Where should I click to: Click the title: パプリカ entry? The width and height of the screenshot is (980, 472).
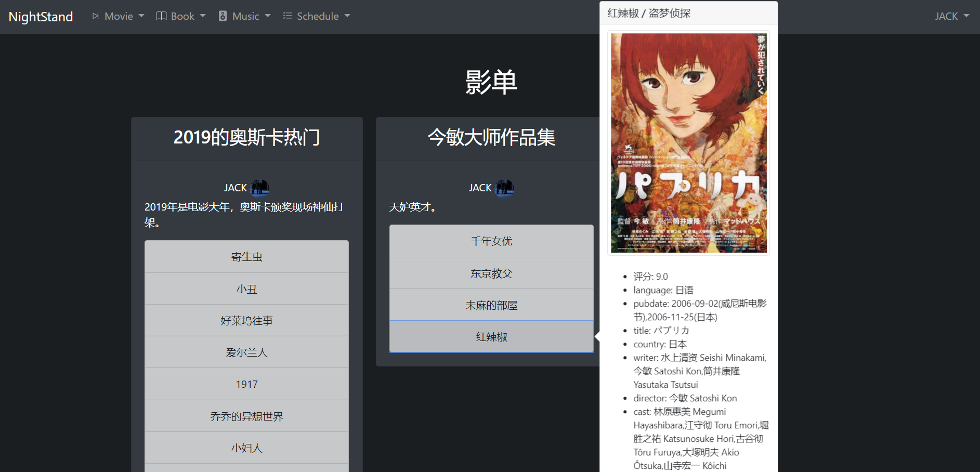point(661,331)
